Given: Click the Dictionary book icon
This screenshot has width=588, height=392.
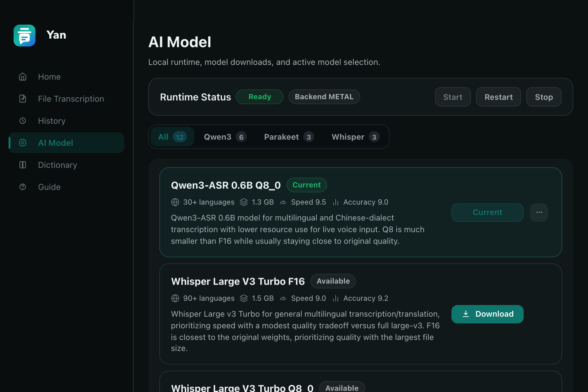Looking at the screenshot, I should click(x=23, y=165).
